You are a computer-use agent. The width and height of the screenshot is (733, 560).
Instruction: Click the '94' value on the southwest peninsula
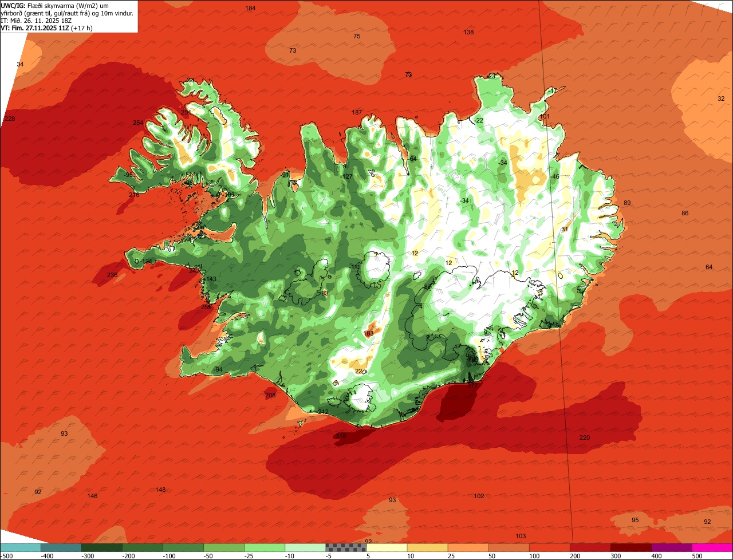(x=218, y=369)
